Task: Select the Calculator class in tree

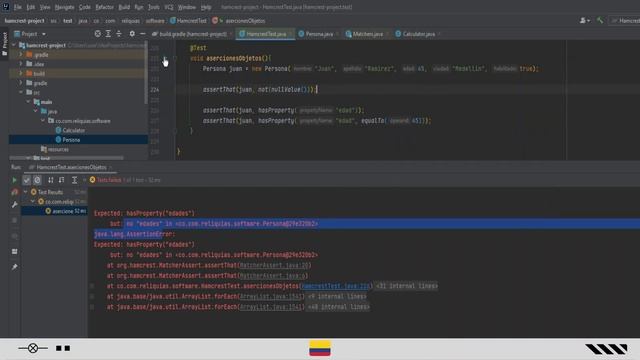Action: pos(70,130)
